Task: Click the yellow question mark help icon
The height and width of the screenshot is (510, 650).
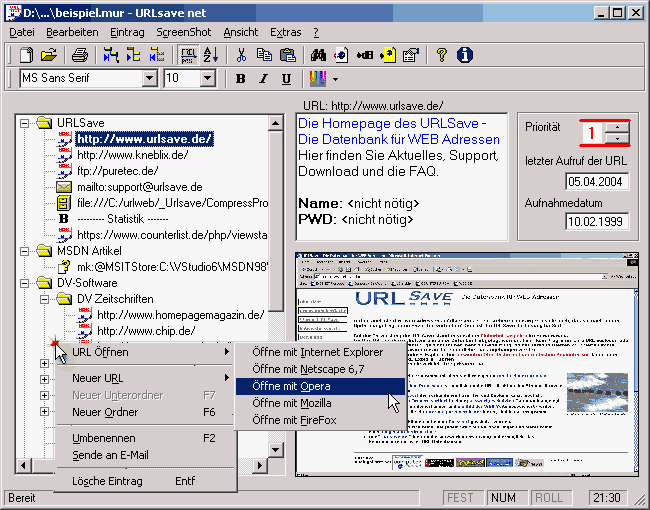Action: (441, 55)
